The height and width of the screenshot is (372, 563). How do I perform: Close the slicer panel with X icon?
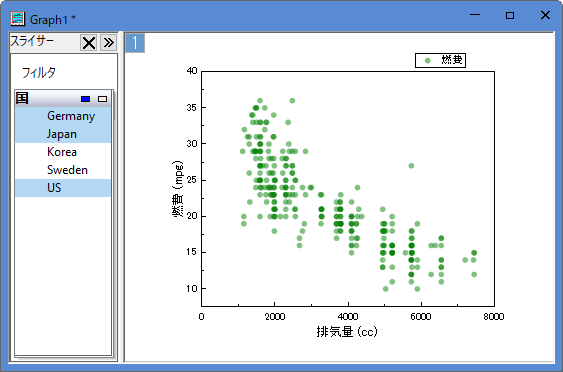point(88,43)
